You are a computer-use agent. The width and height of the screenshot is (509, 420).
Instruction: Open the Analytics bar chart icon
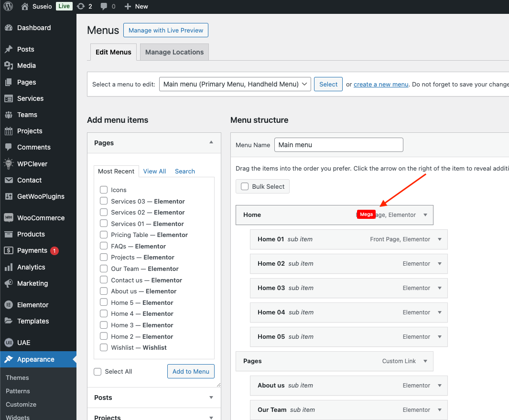tap(8, 267)
